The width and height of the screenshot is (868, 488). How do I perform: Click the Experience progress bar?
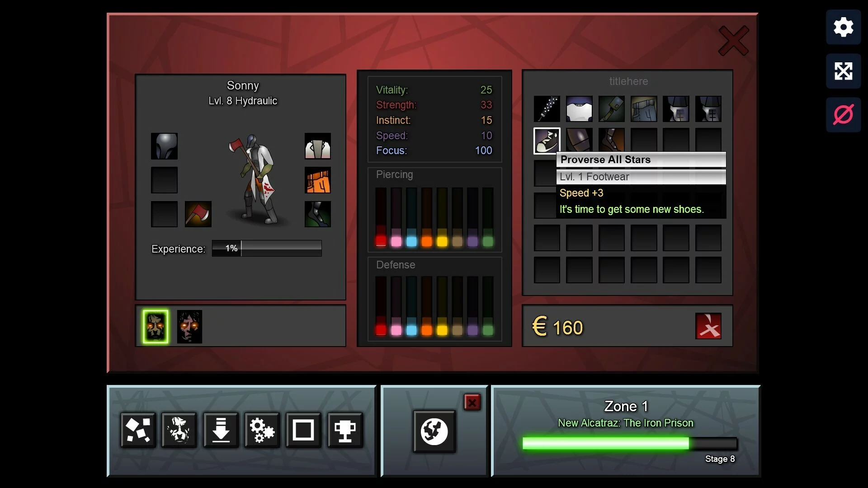click(267, 248)
